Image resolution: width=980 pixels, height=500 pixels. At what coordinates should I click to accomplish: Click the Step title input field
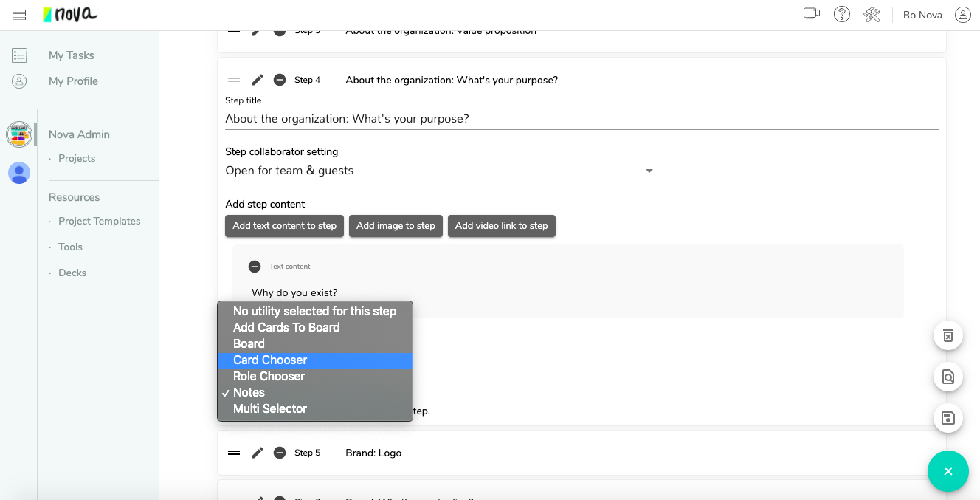click(582, 119)
